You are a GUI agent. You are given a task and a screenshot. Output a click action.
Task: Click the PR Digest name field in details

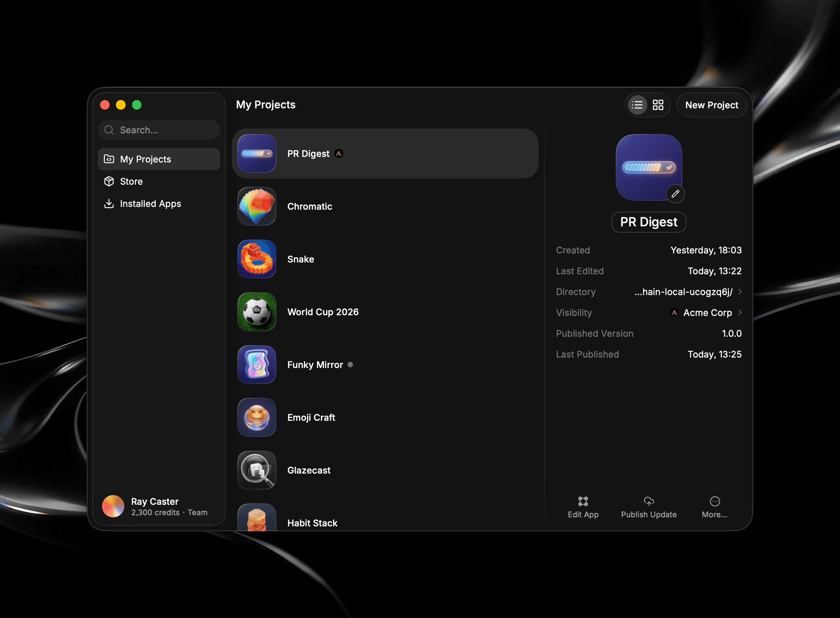click(648, 222)
